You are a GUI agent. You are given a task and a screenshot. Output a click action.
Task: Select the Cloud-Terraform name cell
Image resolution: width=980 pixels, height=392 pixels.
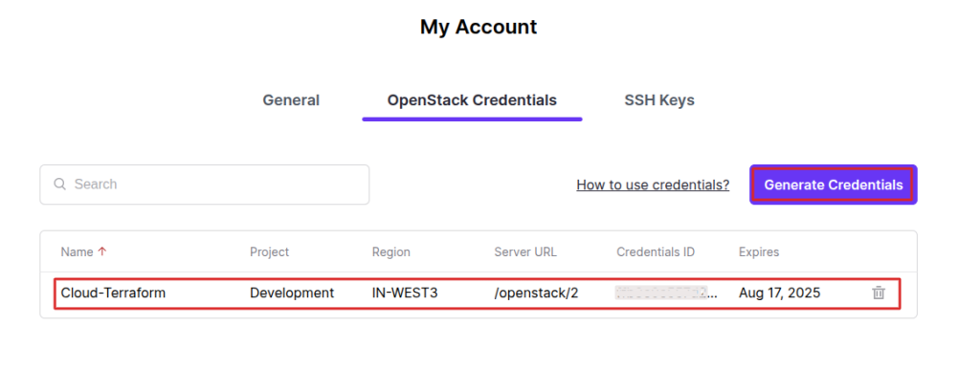point(113,293)
